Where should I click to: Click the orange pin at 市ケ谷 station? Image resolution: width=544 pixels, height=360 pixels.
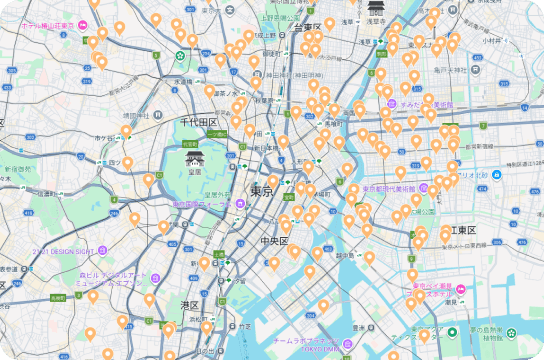pyautogui.click(x=126, y=131)
